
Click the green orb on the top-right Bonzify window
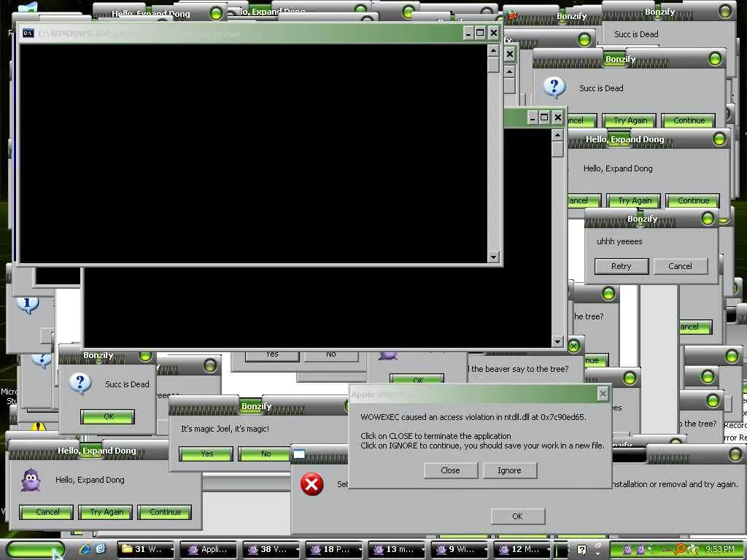click(x=725, y=12)
